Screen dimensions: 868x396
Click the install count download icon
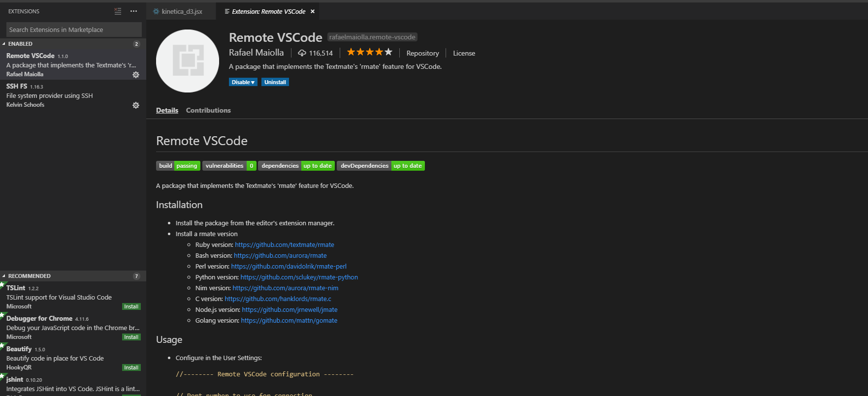(302, 53)
